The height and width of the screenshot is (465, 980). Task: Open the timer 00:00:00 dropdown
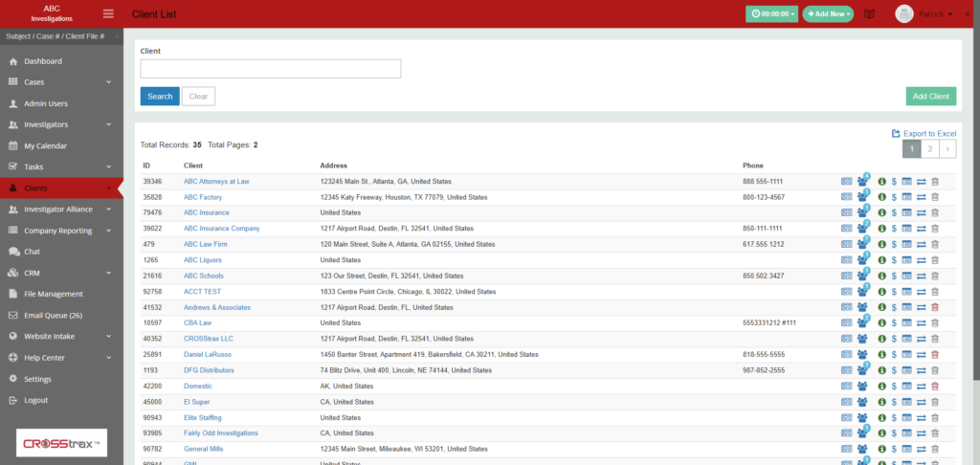772,13
